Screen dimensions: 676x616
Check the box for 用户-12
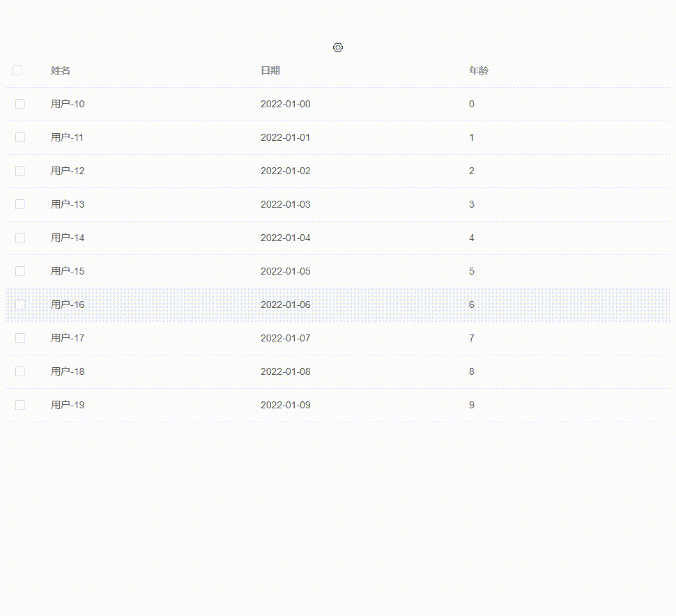coord(20,171)
